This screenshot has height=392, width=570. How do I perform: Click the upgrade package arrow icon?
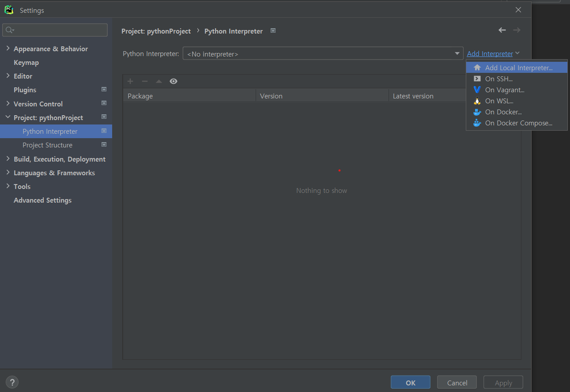[x=159, y=81]
